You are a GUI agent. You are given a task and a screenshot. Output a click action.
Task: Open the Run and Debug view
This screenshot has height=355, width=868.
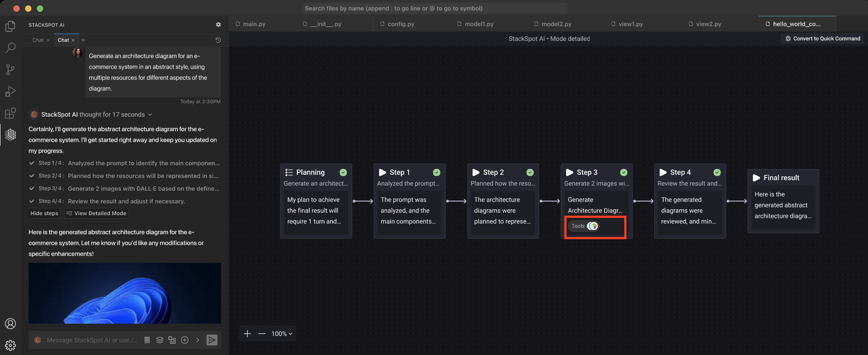coord(10,91)
